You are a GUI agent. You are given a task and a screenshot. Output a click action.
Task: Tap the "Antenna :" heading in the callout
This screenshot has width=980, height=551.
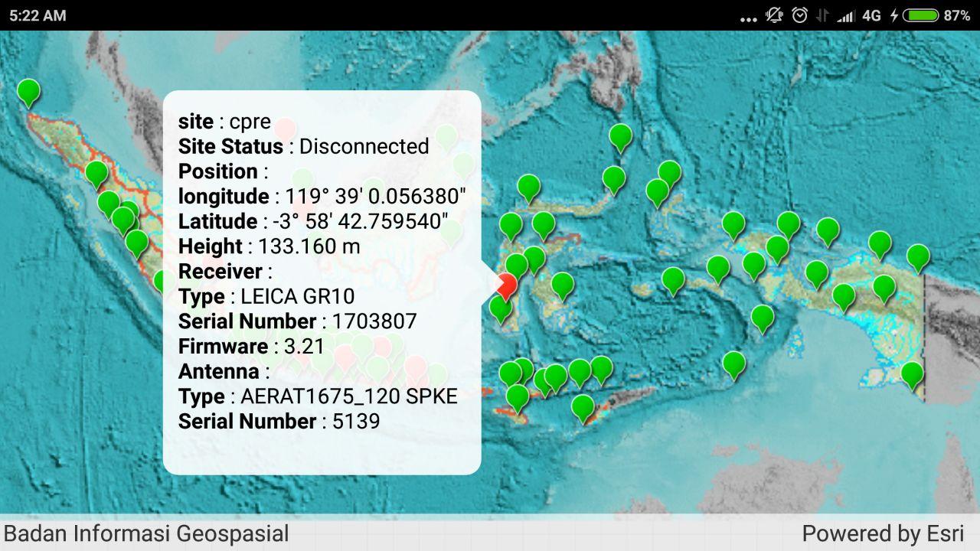click(x=224, y=372)
